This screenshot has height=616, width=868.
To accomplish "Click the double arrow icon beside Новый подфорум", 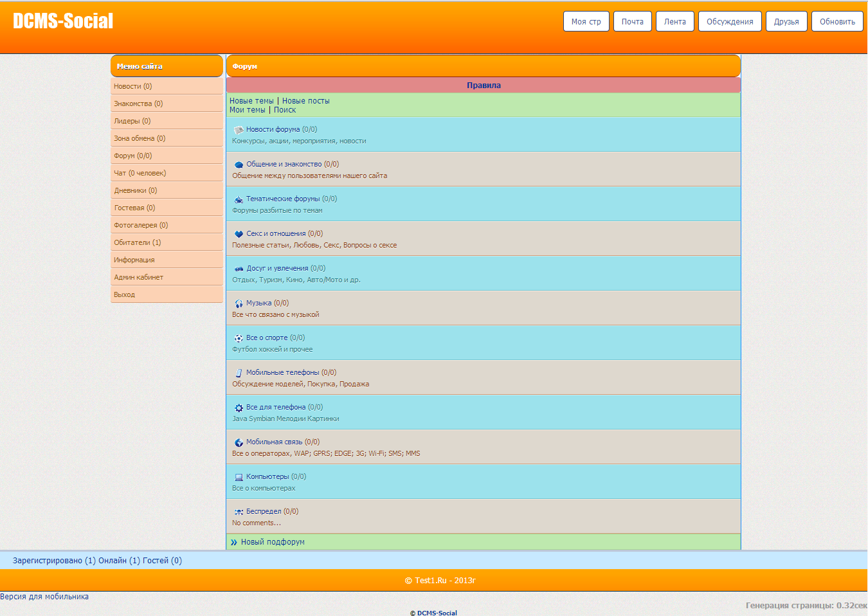I will pos(234,542).
